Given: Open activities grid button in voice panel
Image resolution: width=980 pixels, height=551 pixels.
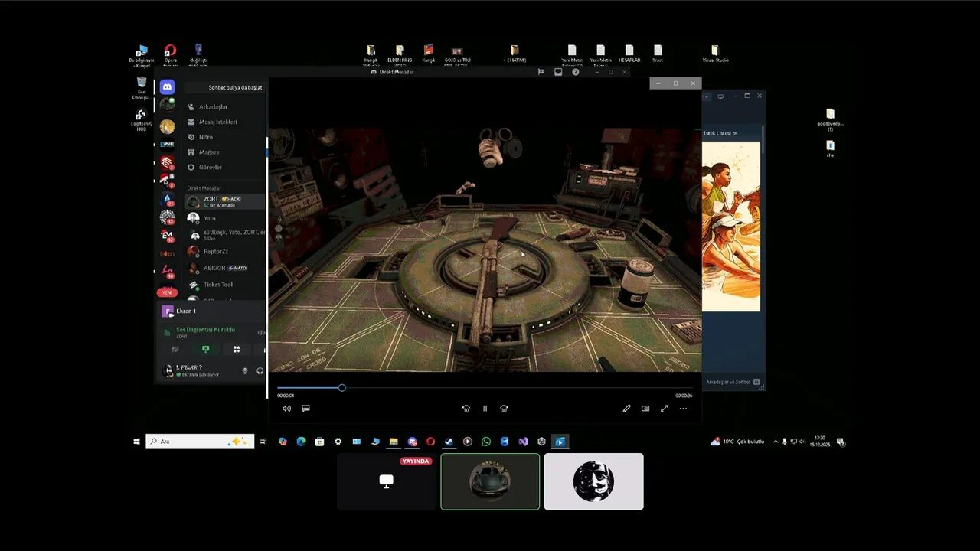Looking at the screenshot, I should pos(237,349).
